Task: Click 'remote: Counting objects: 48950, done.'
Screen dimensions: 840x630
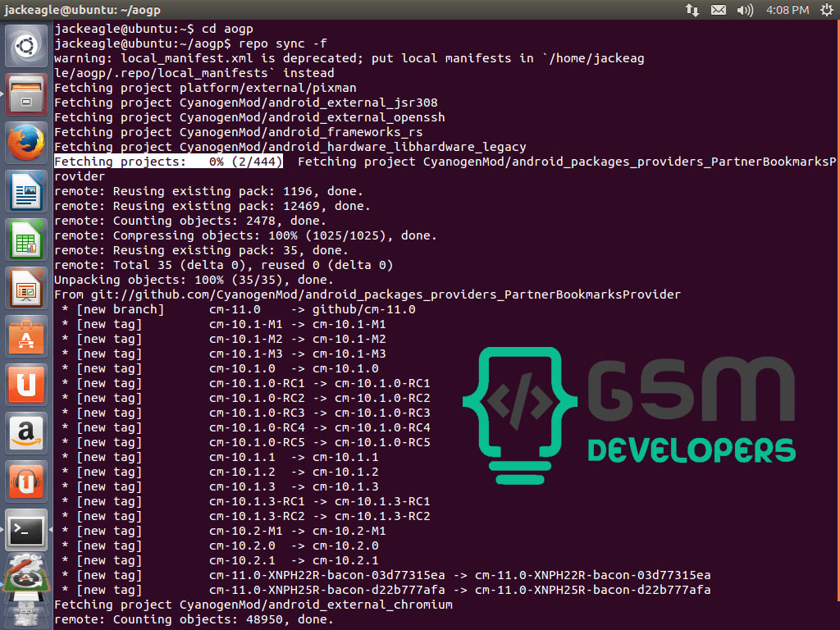Action: [194, 620]
